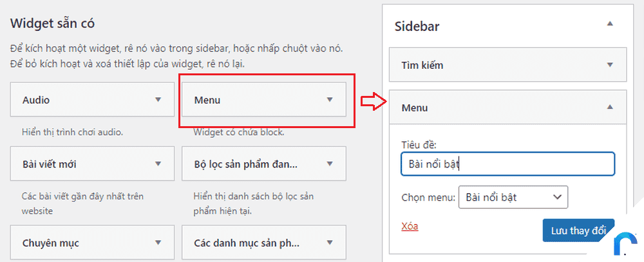Click the Tiêu đề text field
644x262 pixels.
point(507,164)
